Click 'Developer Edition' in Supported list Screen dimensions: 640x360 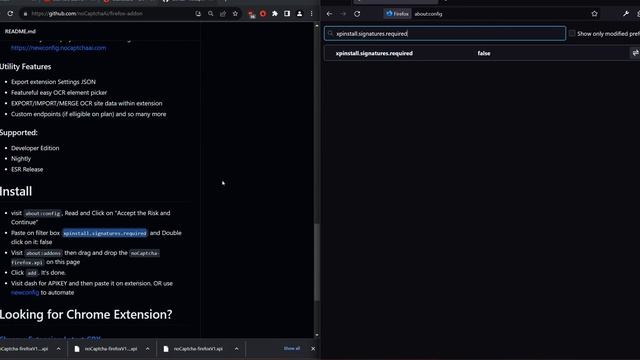tap(35, 148)
